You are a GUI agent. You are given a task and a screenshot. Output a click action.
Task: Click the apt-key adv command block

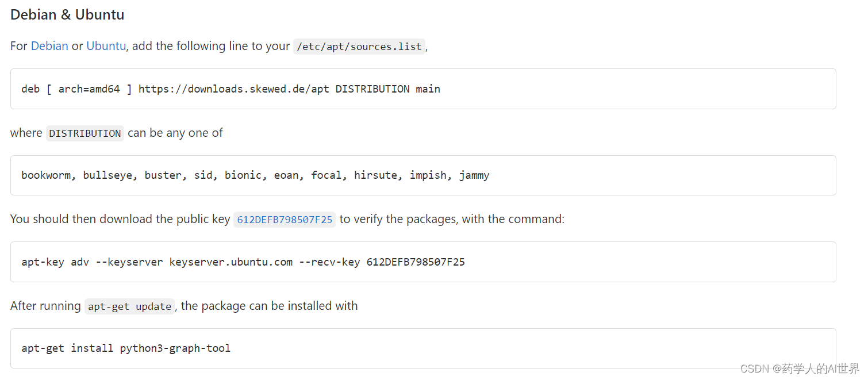pyautogui.click(x=423, y=262)
